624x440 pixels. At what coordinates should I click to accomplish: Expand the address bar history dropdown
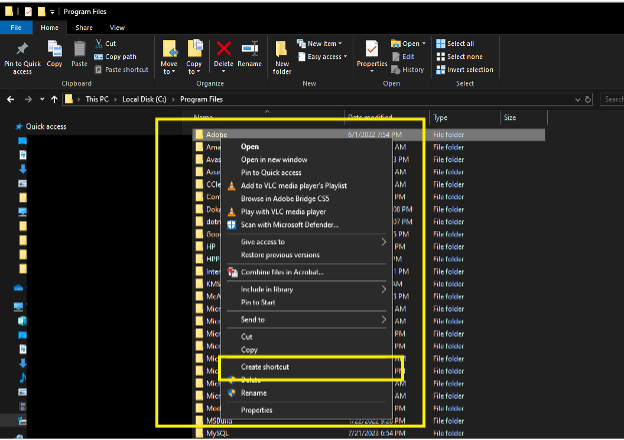[x=577, y=99]
